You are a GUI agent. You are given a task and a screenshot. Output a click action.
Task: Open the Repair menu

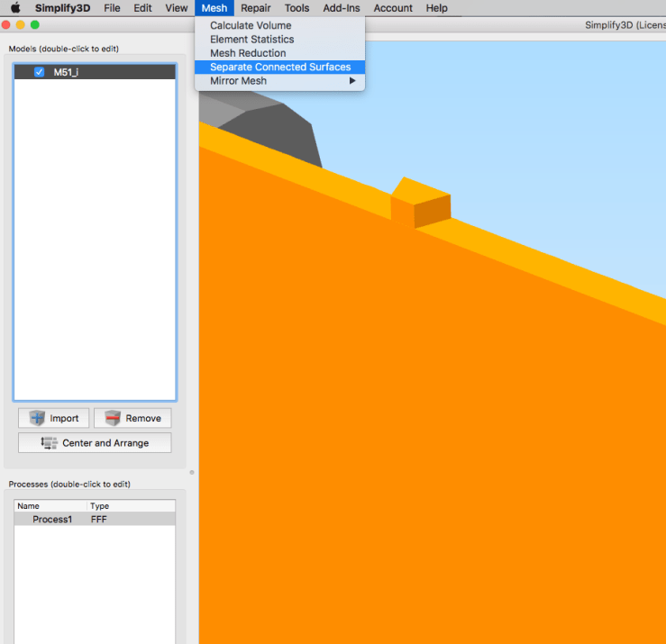[x=256, y=8]
